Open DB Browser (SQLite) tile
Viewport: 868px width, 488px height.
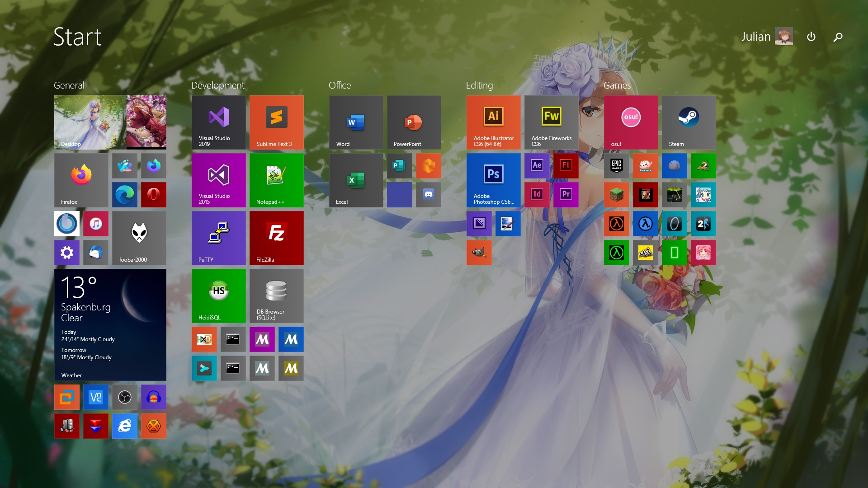277,296
